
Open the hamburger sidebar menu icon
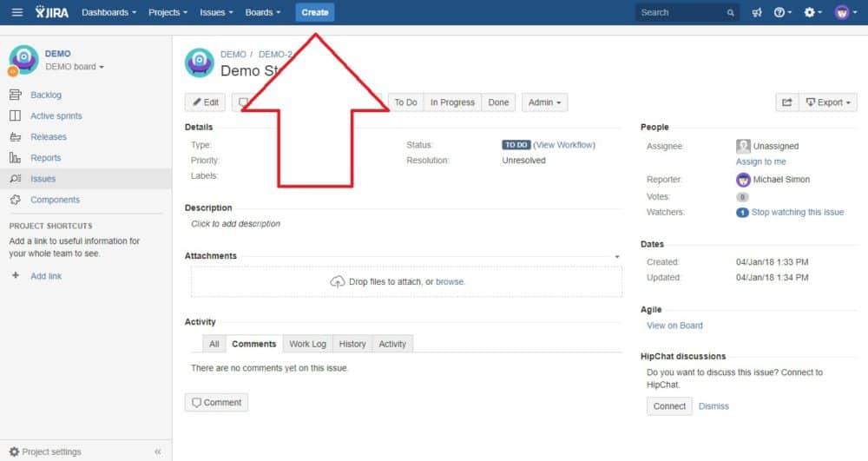pyautogui.click(x=17, y=12)
